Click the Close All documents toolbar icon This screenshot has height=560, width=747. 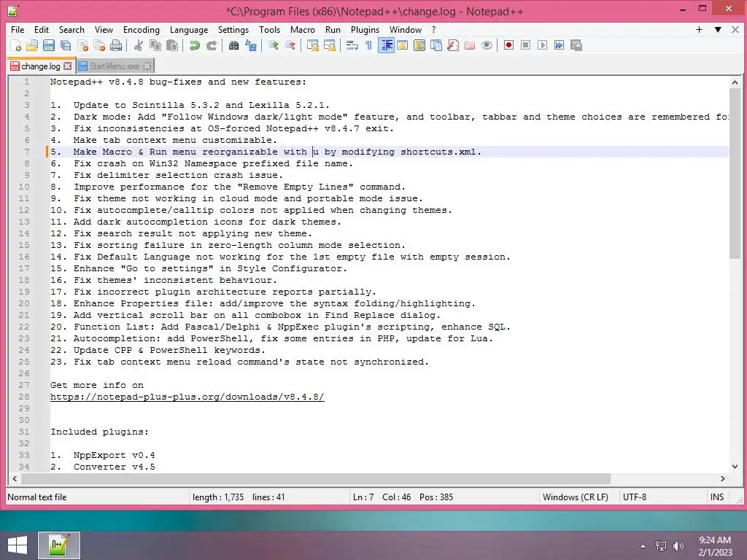click(x=99, y=45)
